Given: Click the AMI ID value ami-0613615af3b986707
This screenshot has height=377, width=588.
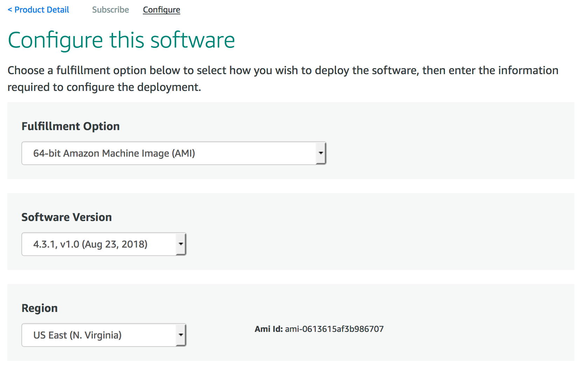Looking at the screenshot, I should pos(334,329).
